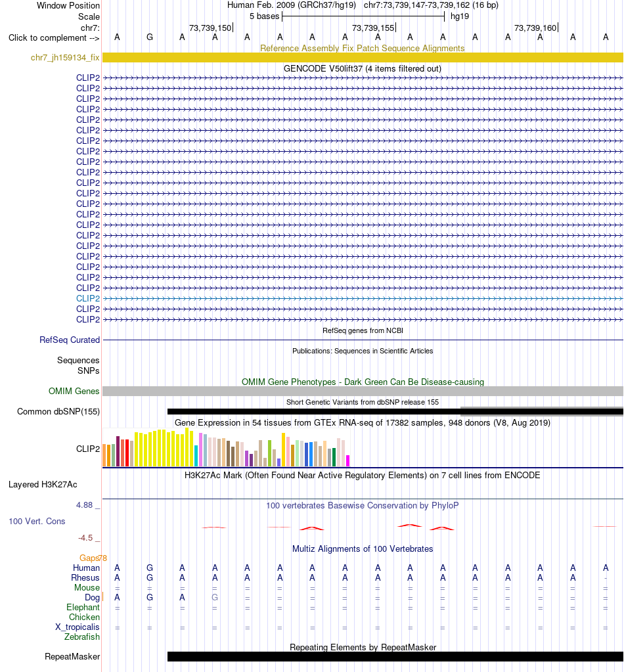Click the 'Layered H3K27Ac' track label
This screenshot has height=672, width=624.
pyautogui.click(x=43, y=484)
